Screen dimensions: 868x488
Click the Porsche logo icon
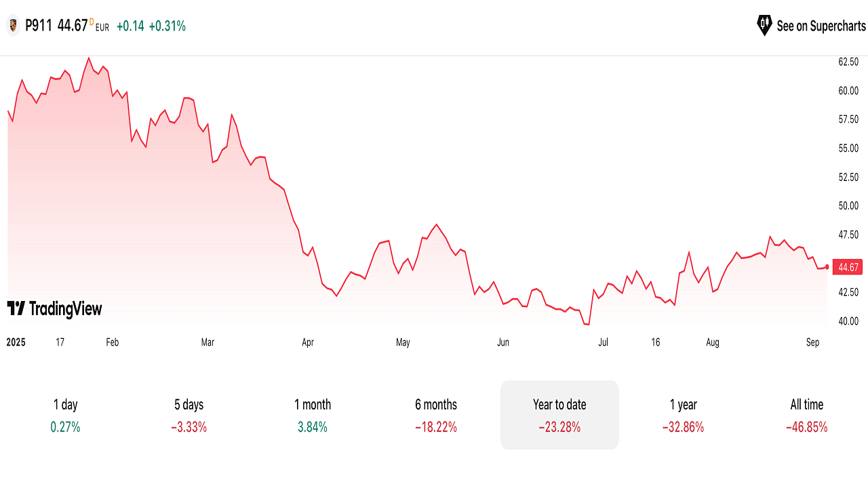point(13,26)
